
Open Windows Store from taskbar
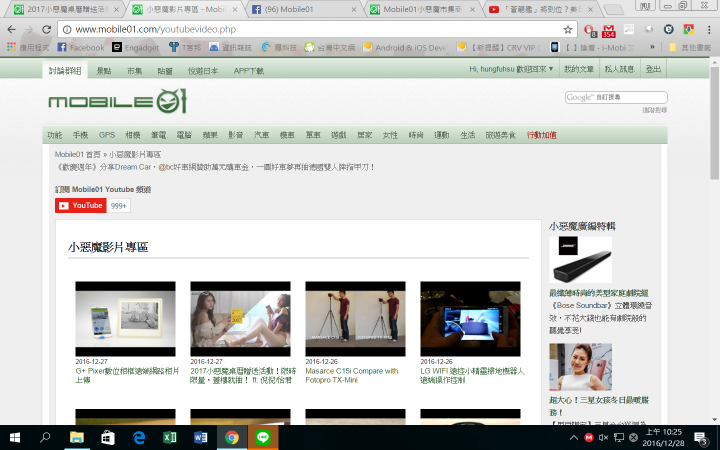(x=107, y=438)
